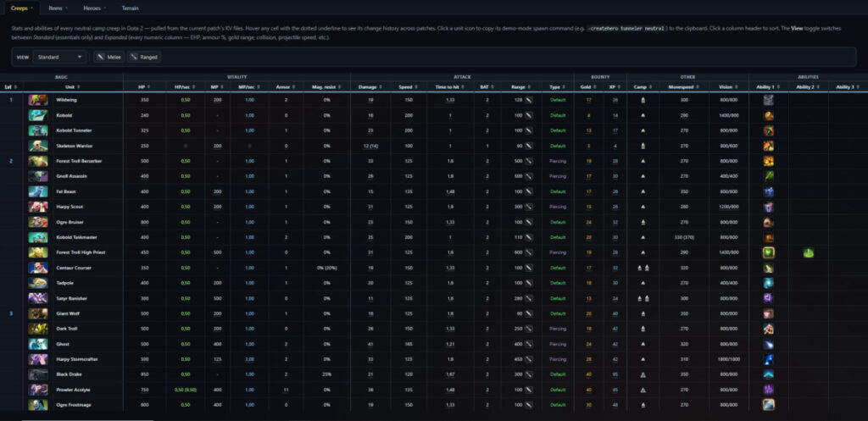Sort by the BAT column header
The width and height of the screenshot is (868, 421).
click(487, 87)
